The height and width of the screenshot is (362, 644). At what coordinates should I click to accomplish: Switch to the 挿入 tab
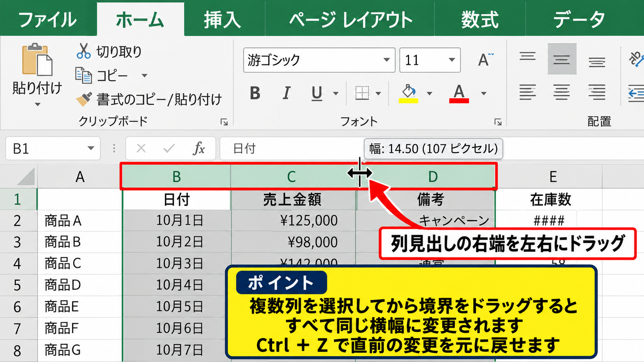click(x=222, y=19)
